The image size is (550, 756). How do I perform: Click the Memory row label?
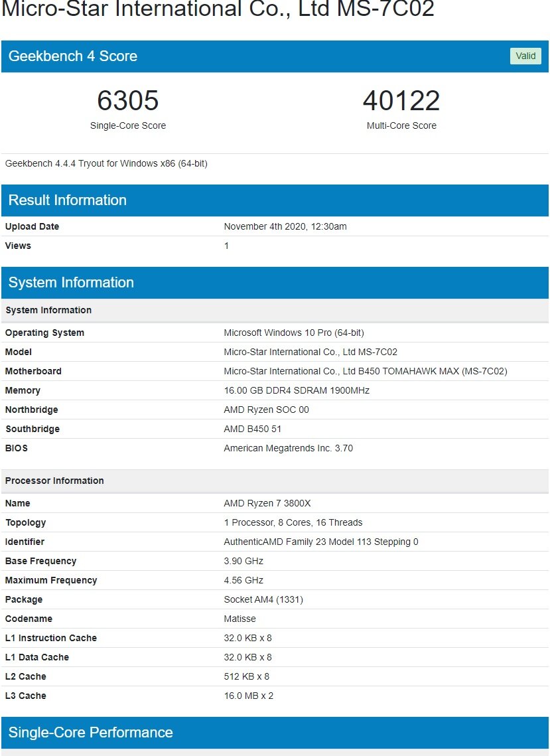point(23,390)
